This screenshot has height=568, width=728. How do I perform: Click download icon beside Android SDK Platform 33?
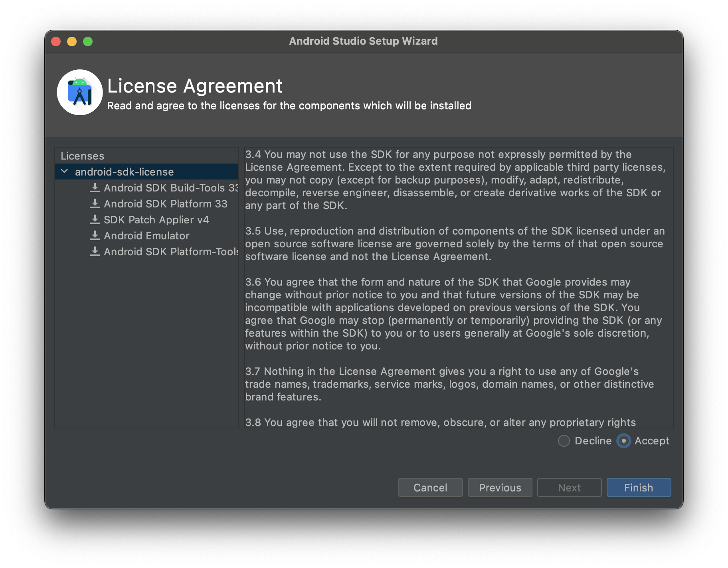[x=95, y=203]
